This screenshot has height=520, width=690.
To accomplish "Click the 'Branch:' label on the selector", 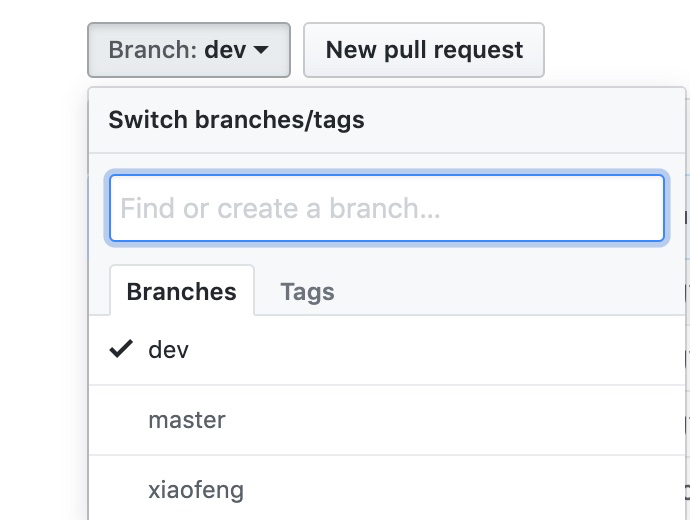I will tap(153, 50).
